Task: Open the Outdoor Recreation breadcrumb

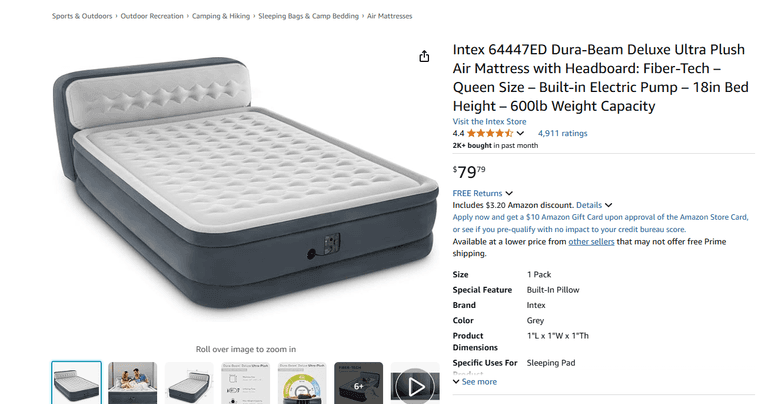Action: pos(152,16)
